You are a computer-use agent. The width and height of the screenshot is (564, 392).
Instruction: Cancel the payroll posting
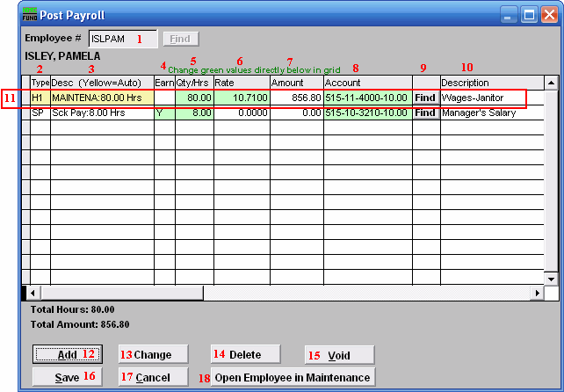click(153, 377)
